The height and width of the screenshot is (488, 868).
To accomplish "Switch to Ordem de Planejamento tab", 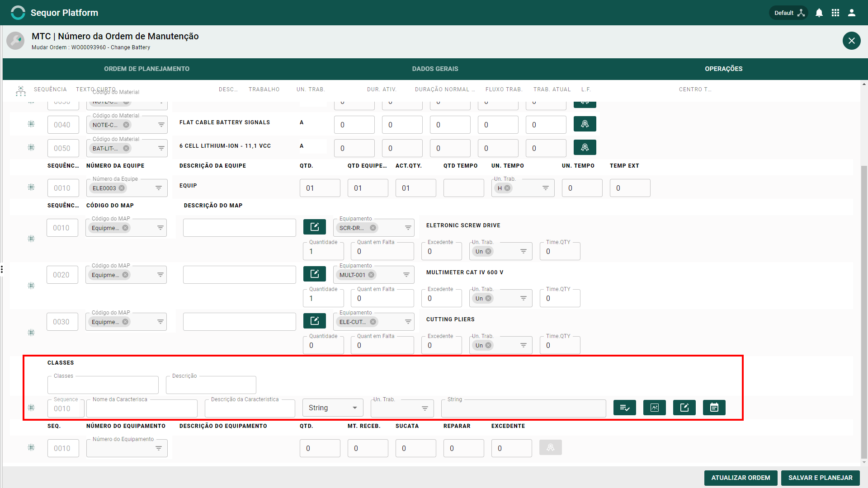I will point(147,69).
